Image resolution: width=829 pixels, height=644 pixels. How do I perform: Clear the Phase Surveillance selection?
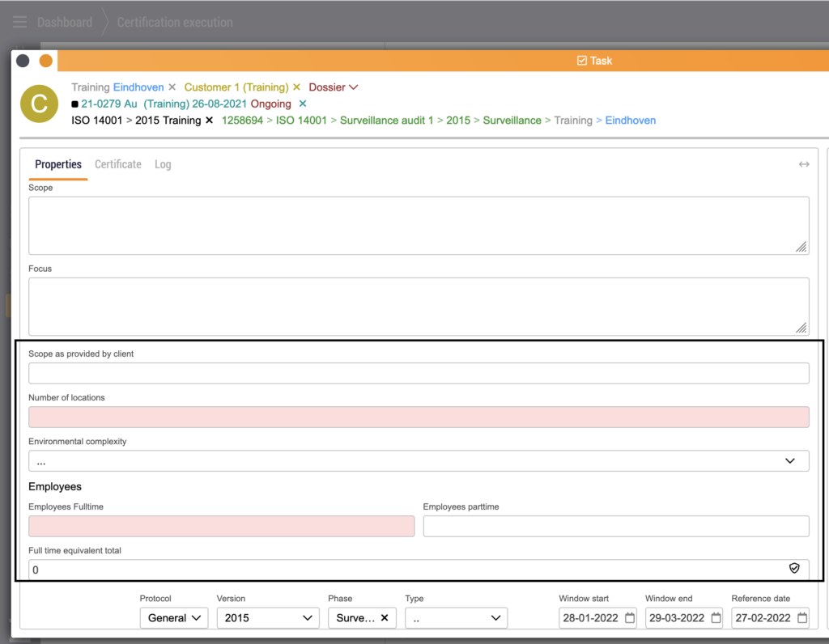tap(385, 618)
